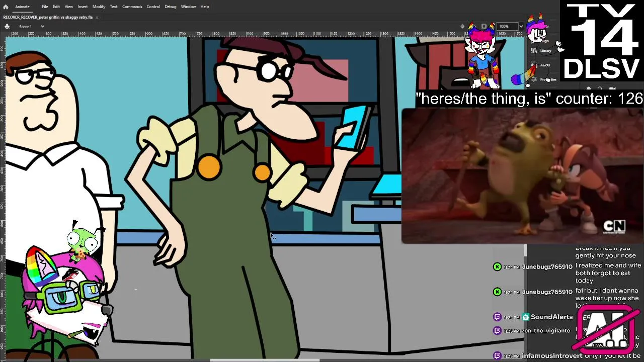This screenshot has width=644, height=362.
Task: Click the infamousintrovert chat username
Action: tap(552, 356)
